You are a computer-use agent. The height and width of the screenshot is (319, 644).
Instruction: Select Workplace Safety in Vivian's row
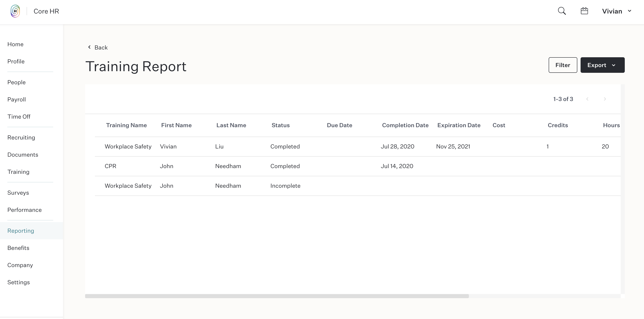click(x=128, y=147)
